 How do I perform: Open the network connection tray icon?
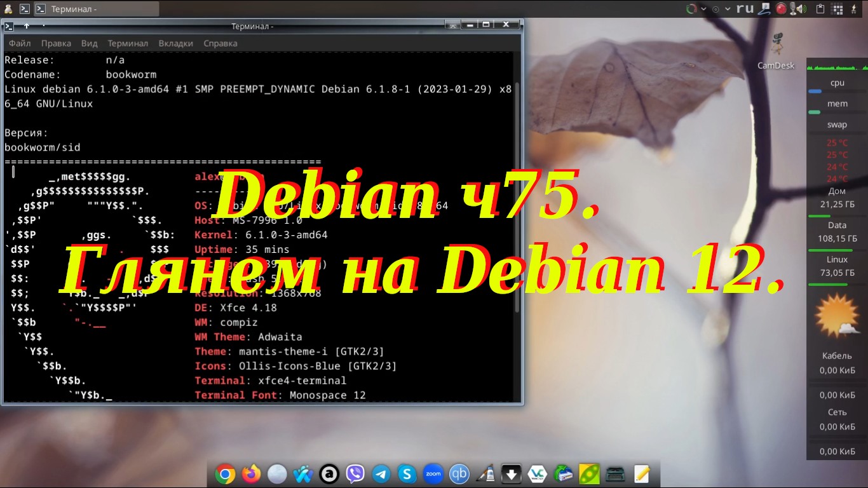(765, 9)
